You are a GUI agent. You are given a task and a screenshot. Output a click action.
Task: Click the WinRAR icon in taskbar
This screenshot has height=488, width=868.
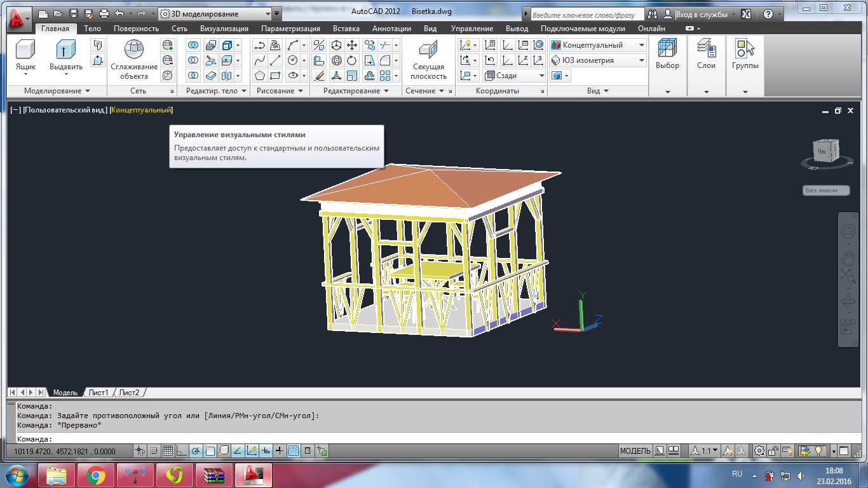pyautogui.click(x=214, y=475)
